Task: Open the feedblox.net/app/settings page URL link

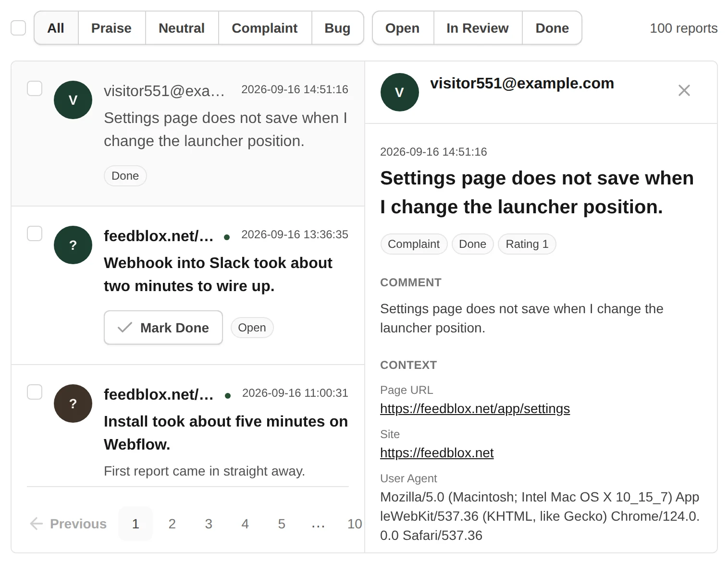Action: (475, 408)
